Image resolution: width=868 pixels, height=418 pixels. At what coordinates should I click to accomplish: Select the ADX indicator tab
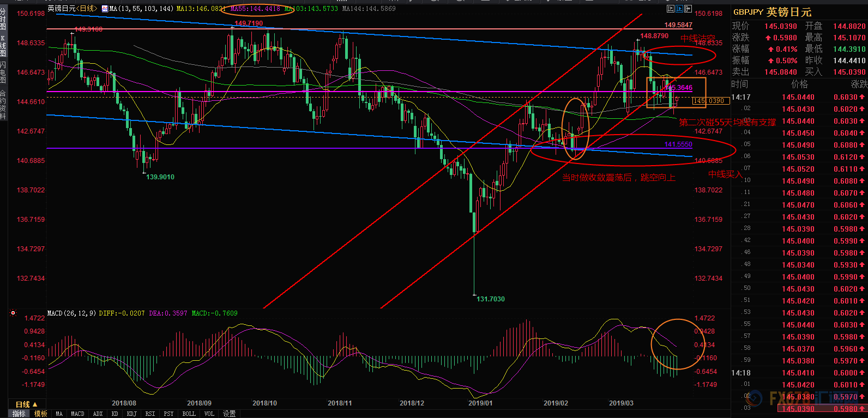pos(98,414)
